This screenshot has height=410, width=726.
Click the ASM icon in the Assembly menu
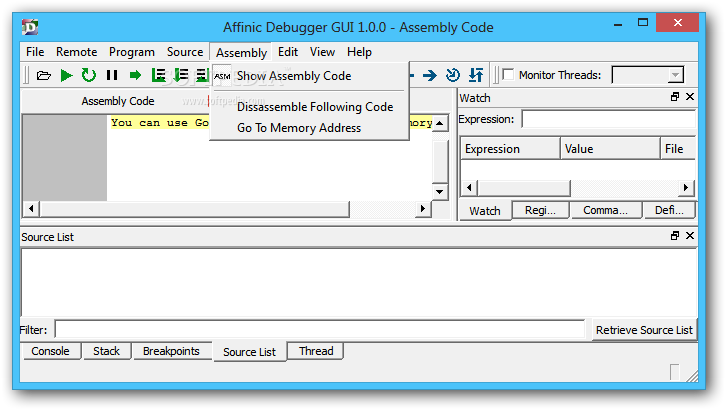pos(222,76)
